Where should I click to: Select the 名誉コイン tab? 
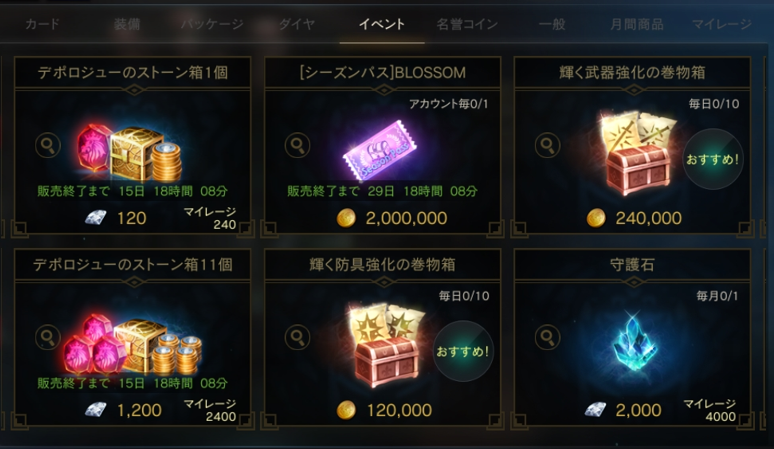pos(467,24)
